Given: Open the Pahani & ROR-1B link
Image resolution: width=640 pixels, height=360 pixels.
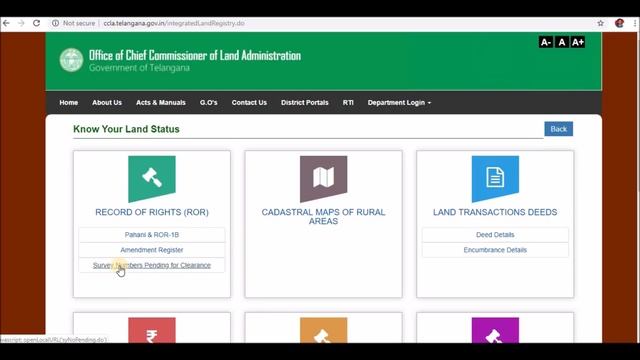Looking at the screenshot, I should [152, 235].
